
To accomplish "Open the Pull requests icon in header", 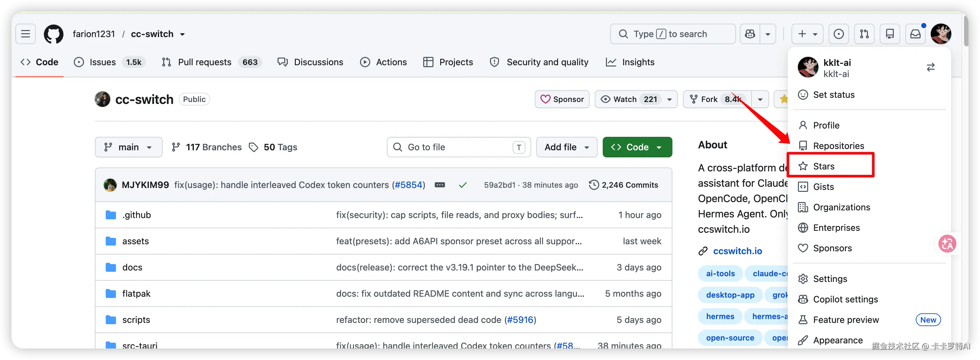I will [x=864, y=34].
